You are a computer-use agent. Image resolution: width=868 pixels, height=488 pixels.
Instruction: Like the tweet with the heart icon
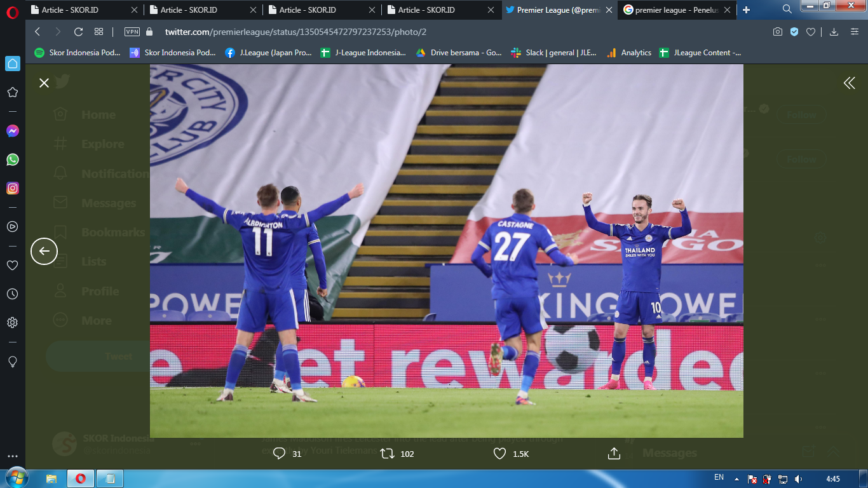(499, 453)
